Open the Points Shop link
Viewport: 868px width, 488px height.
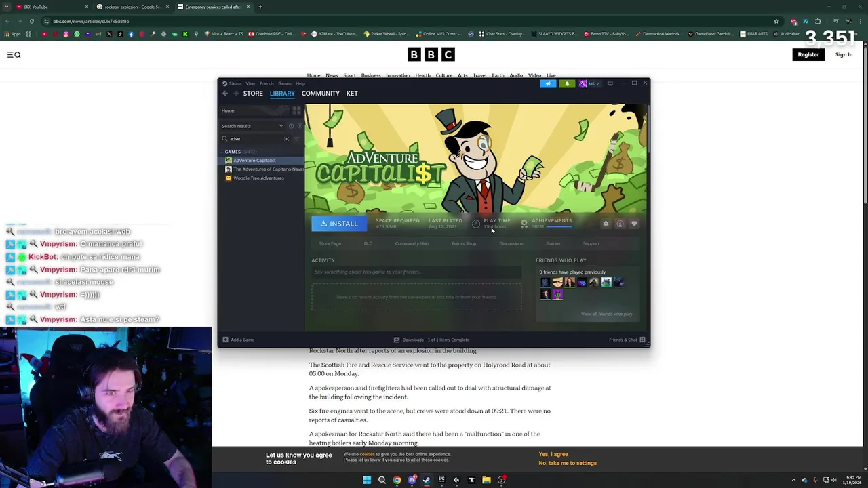coord(464,244)
